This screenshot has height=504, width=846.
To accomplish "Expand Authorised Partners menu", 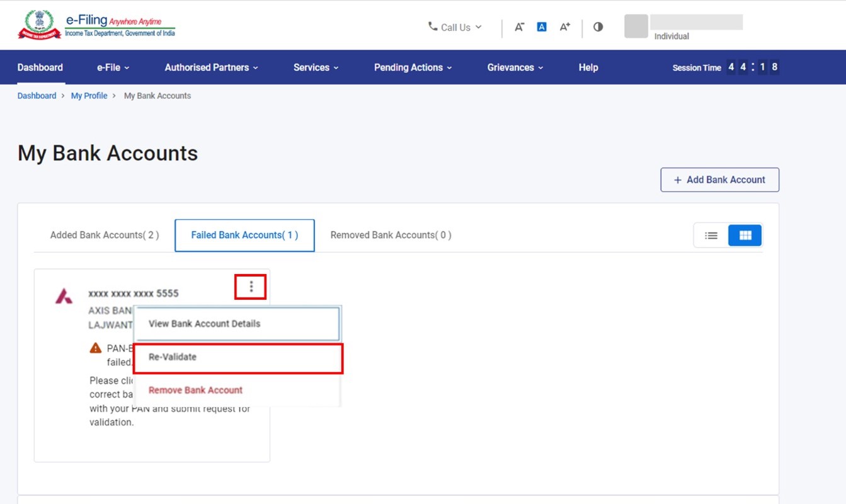I will [x=211, y=67].
